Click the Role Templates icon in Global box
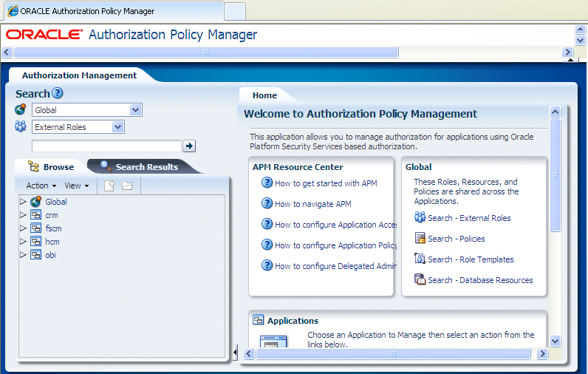This screenshot has height=374, width=588. click(420, 259)
